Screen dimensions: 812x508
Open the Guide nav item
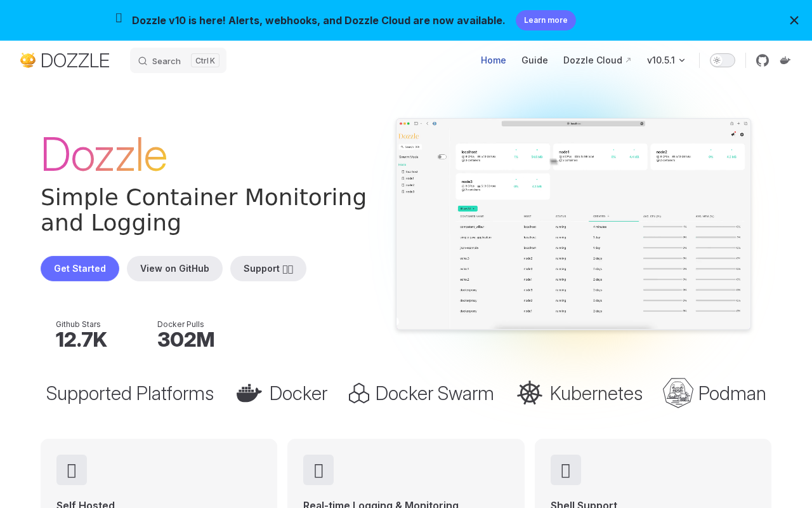[535, 60]
